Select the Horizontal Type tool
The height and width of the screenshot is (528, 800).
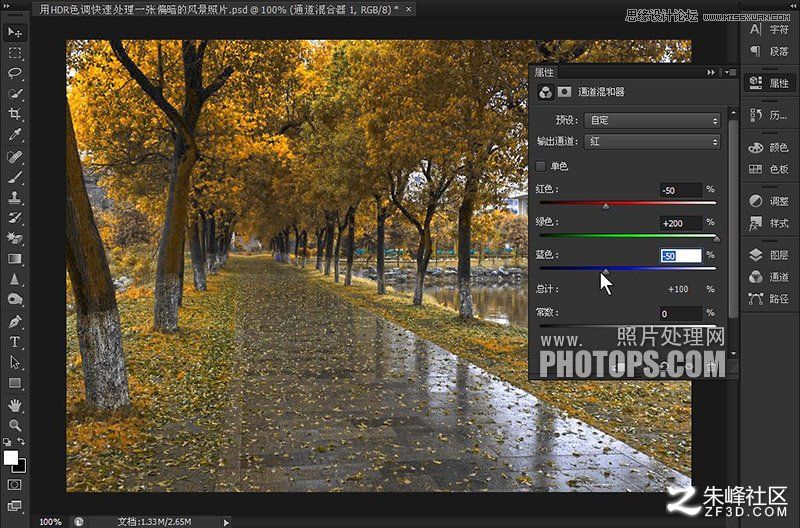tap(15, 342)
